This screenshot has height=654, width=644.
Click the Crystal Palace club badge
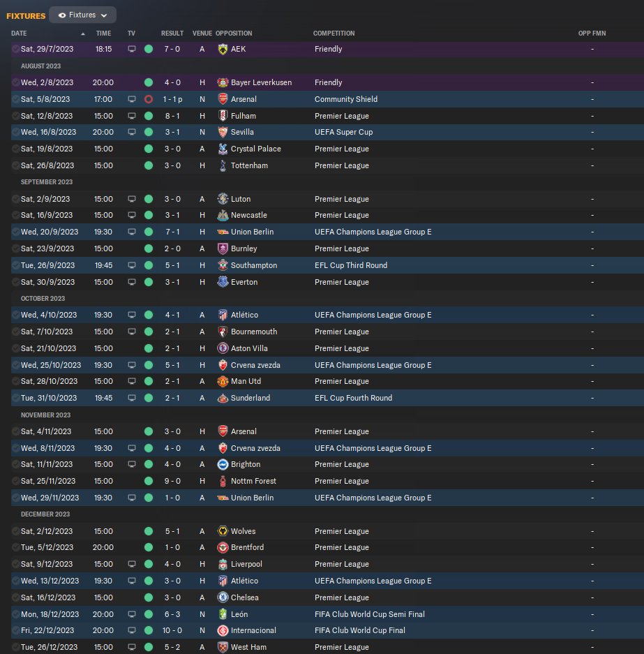point(223,149)
